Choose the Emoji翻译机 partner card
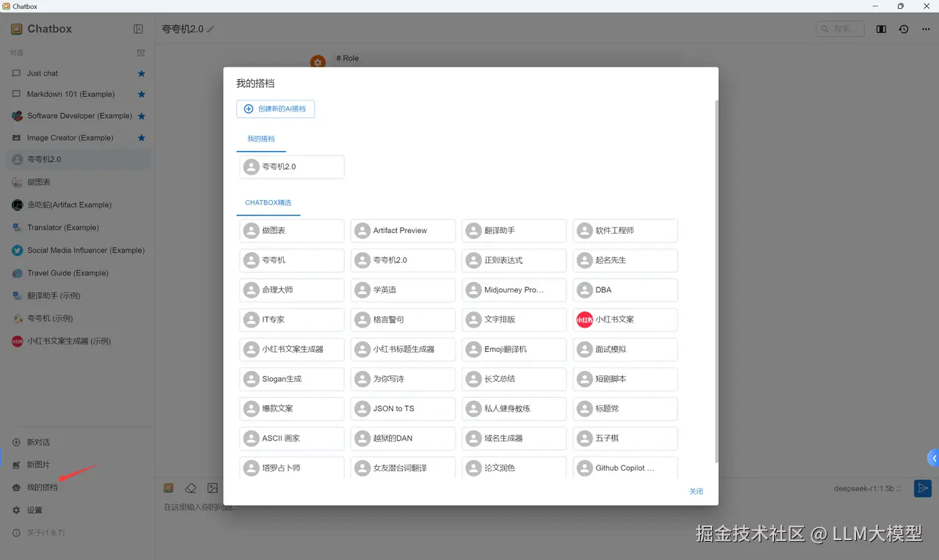 tap(514, 349)
